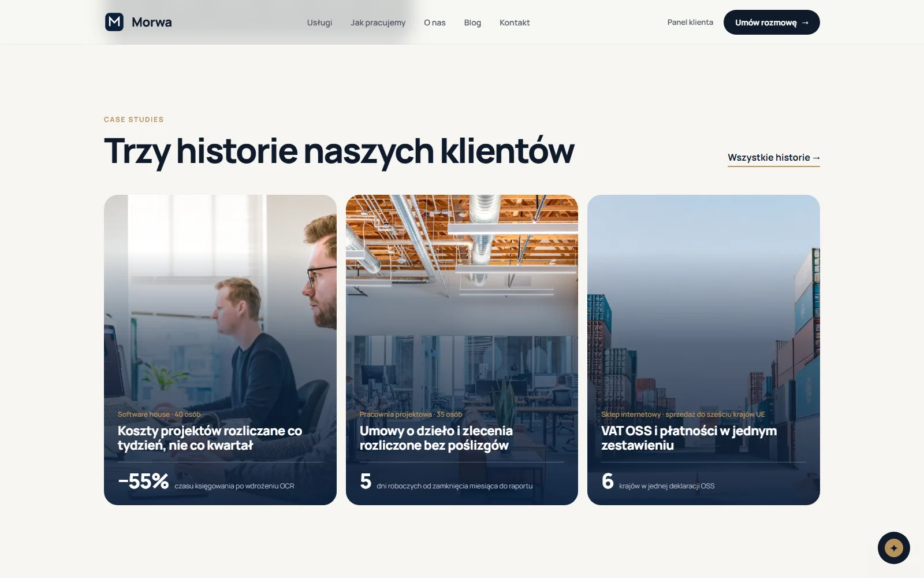This screenshot has height=578, width=924.
Task: Navigate to O nas page
Action: (434, 23)
